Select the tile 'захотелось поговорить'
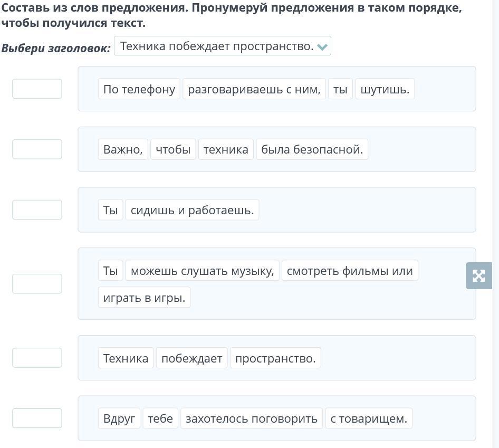Image resolution: width=499 pixels, height=448 pixels. tap(251, 418)
